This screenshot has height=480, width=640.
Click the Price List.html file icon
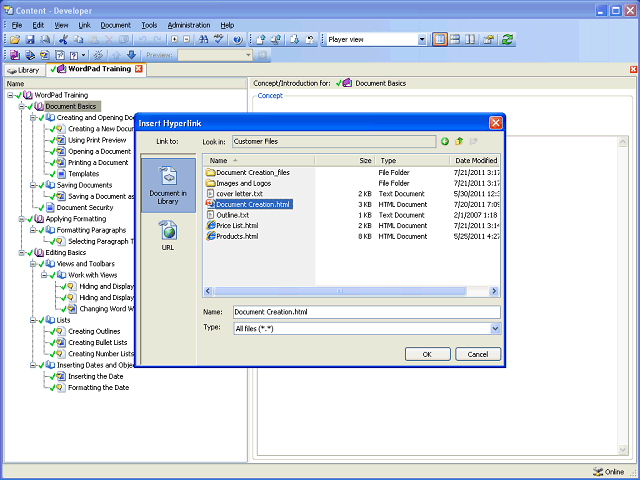click(x=210, y=225)
